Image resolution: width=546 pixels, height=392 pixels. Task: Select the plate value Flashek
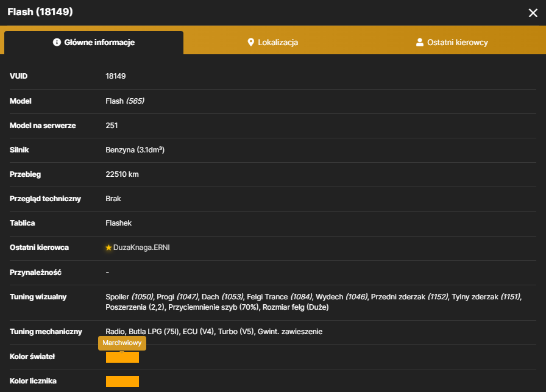click(x=118, y=223)
